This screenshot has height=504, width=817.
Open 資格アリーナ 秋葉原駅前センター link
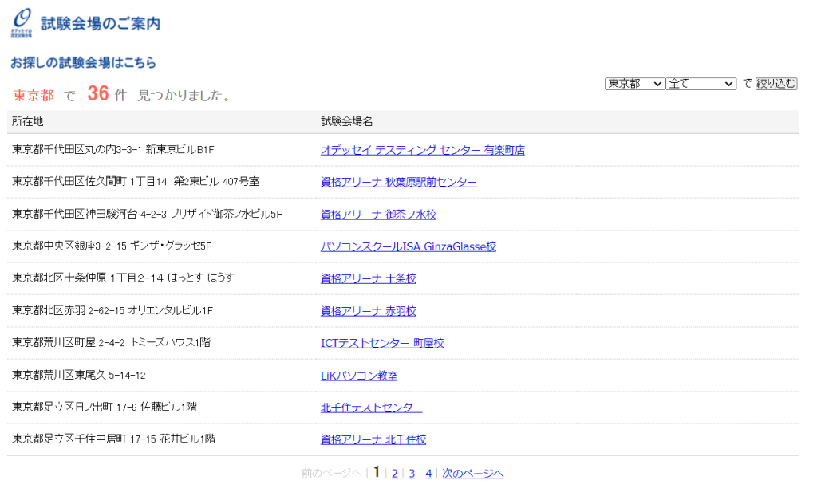pos(399,182)
